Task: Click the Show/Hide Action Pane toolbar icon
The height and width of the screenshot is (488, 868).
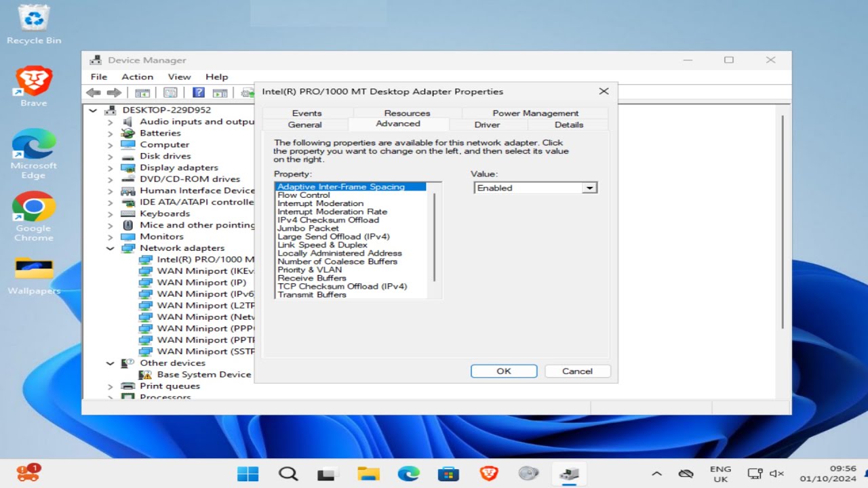Action: tap(220, 93)
